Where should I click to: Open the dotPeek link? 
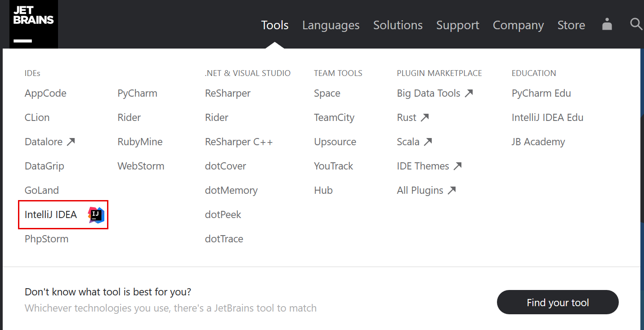point(223,215)
